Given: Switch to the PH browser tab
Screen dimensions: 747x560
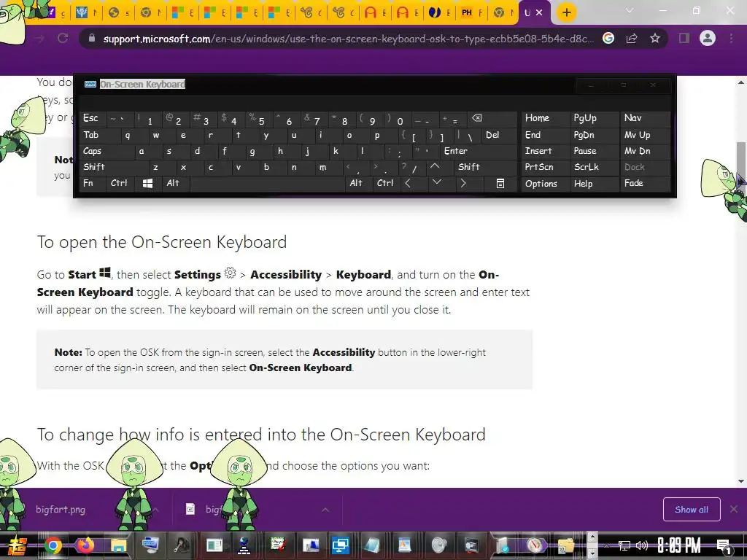Looking at the screenshot, I should (471, 13).
